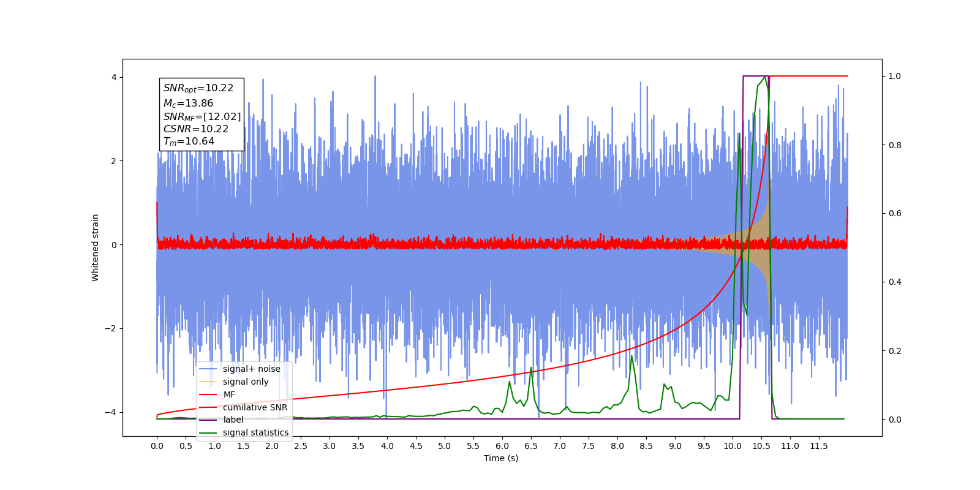
Task: Click the left axis tick label −2
Action: coord(110,328)
